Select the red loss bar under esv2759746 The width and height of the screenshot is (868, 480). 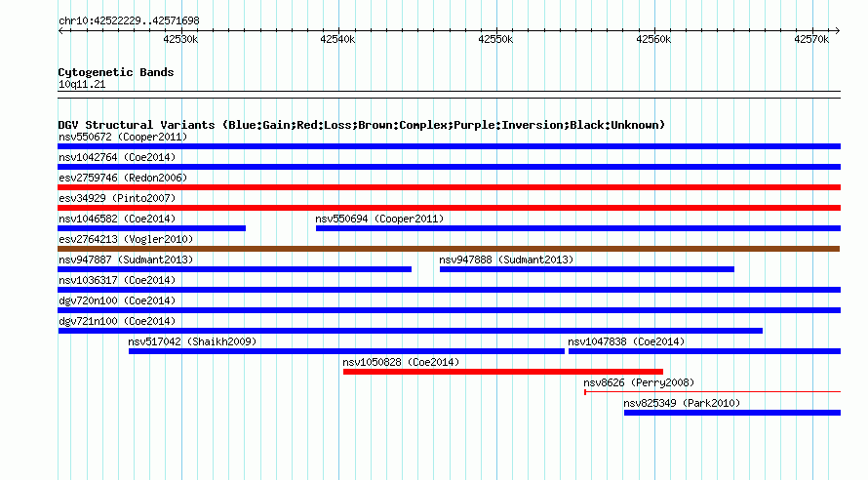click(449, 187)
